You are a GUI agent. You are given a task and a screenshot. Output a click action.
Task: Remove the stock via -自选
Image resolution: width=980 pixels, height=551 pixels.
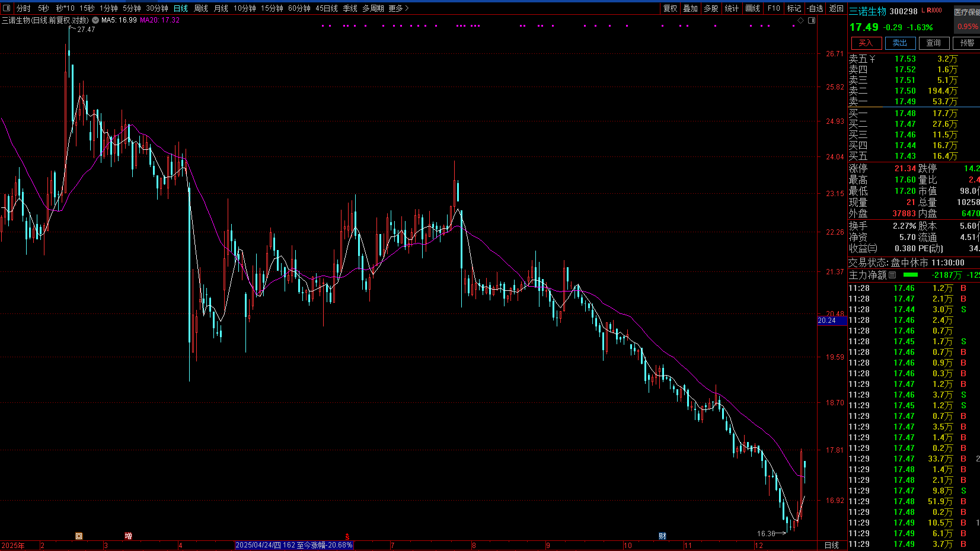point(815,8)
